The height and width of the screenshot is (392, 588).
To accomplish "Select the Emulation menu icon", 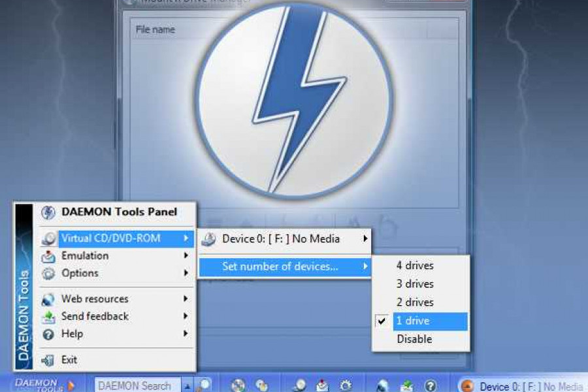I will coord(46,256).
